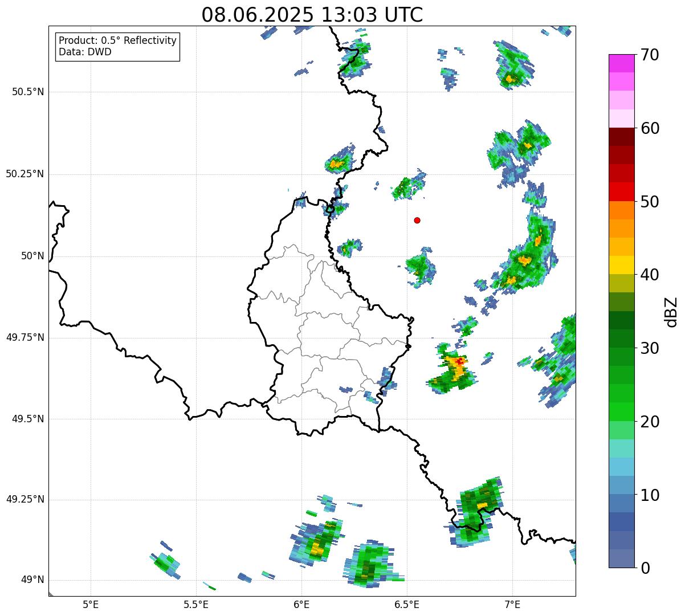Click the colorbar tick label 10
The image size is (685, 616).
650,495
